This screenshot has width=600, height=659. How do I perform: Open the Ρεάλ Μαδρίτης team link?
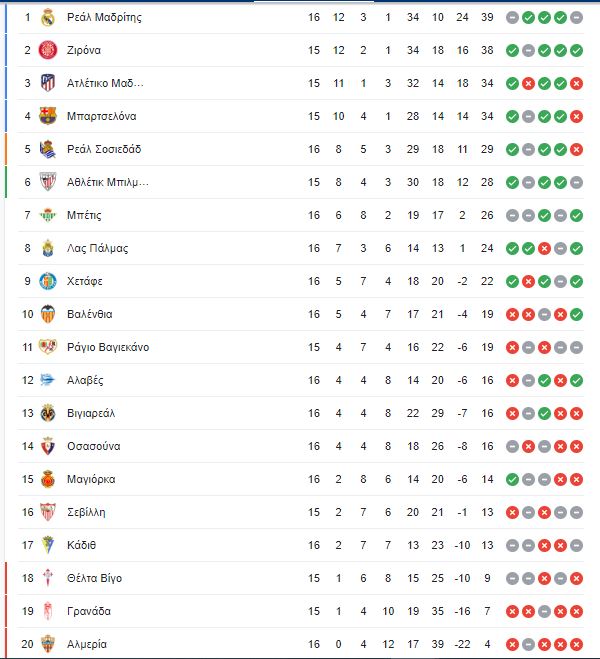pos(104,18)
